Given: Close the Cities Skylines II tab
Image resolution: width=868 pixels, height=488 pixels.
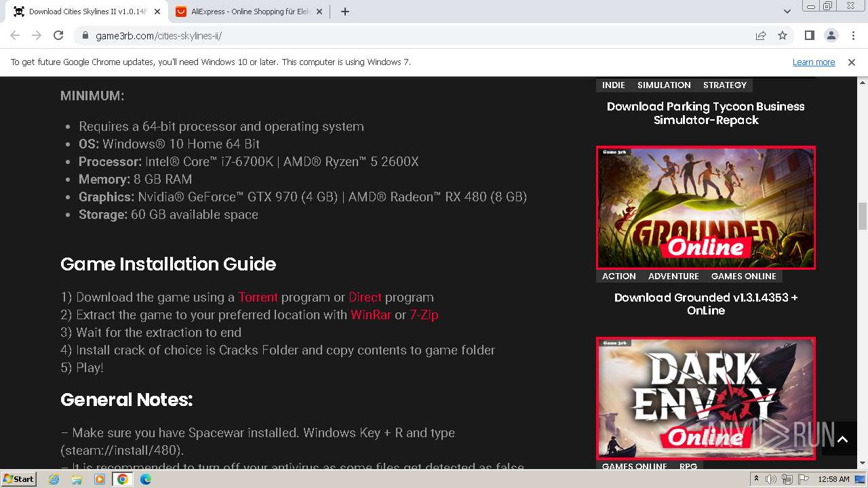Looking at the screenshot, I should click(157, 12).
